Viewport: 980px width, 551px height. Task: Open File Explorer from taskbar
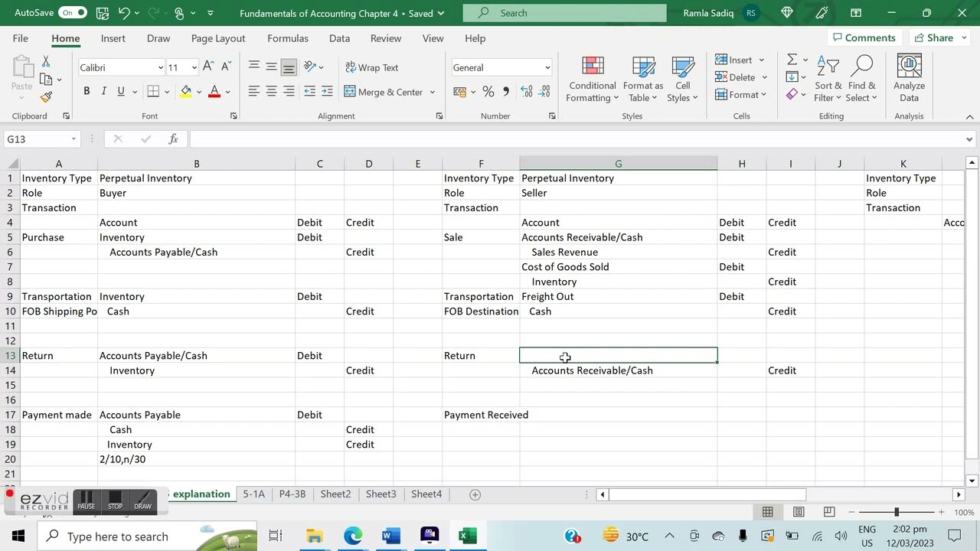click(314, 536)
